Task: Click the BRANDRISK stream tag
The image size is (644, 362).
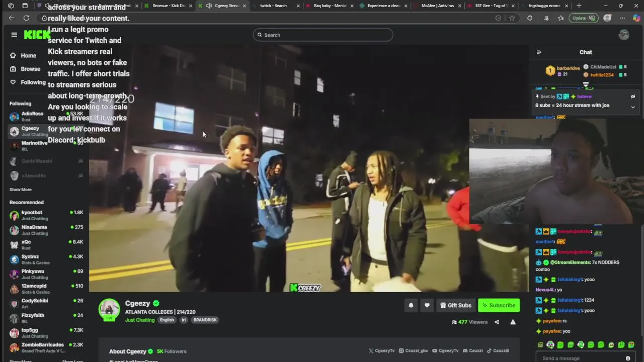Action: point(205,320)
